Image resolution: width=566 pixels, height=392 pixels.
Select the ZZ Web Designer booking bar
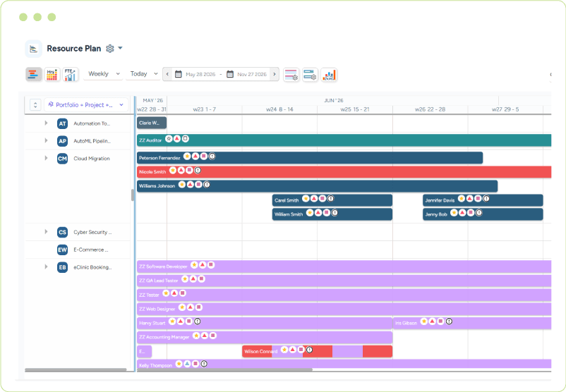click(x=344, y=309)
